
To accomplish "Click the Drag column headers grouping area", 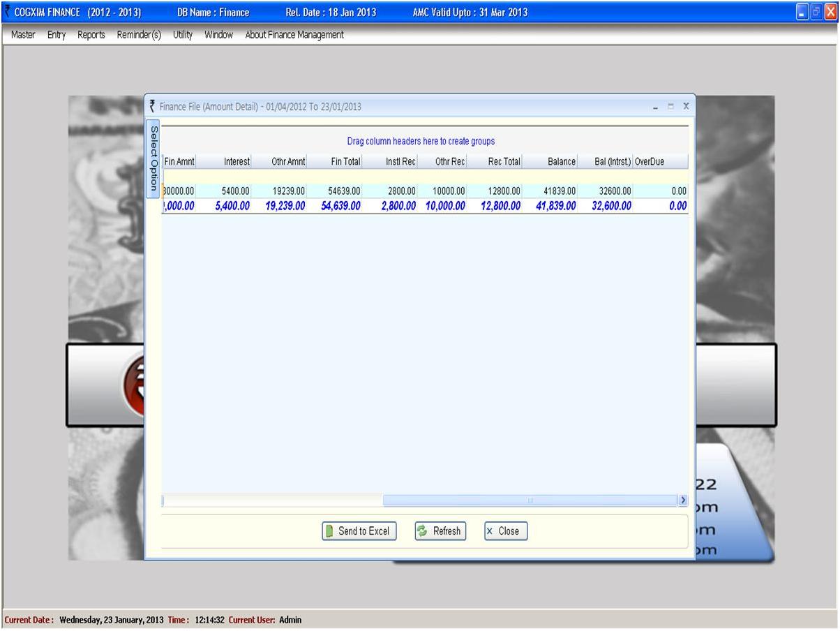I will point(425,141).
